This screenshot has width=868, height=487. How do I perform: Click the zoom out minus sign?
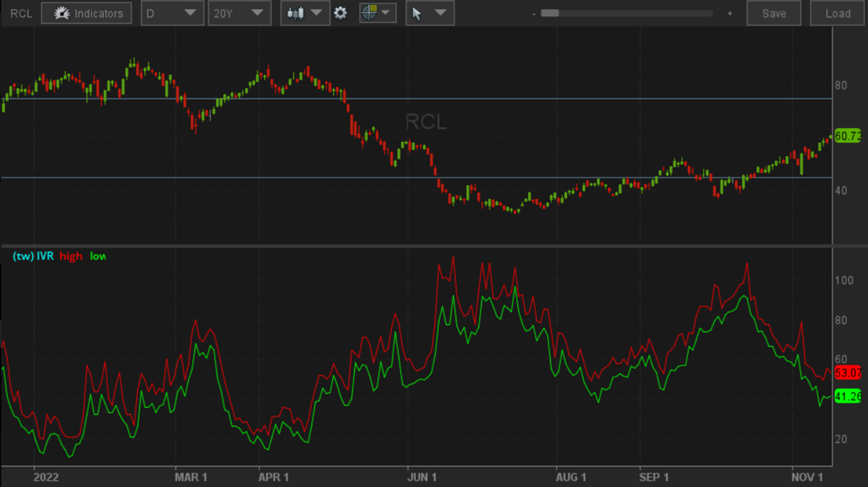(534, 13)
